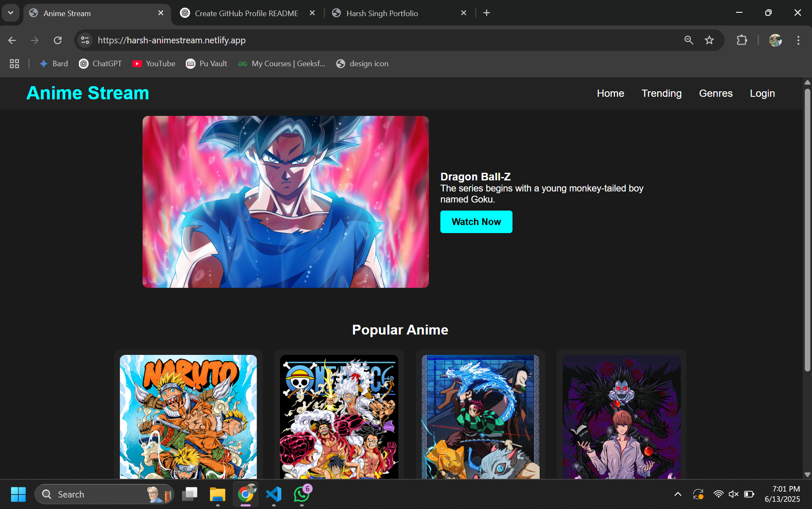Open the Extensions puzzle icon
The width and height of the screenshot is (812, 509).
click(x=742, y=40)
